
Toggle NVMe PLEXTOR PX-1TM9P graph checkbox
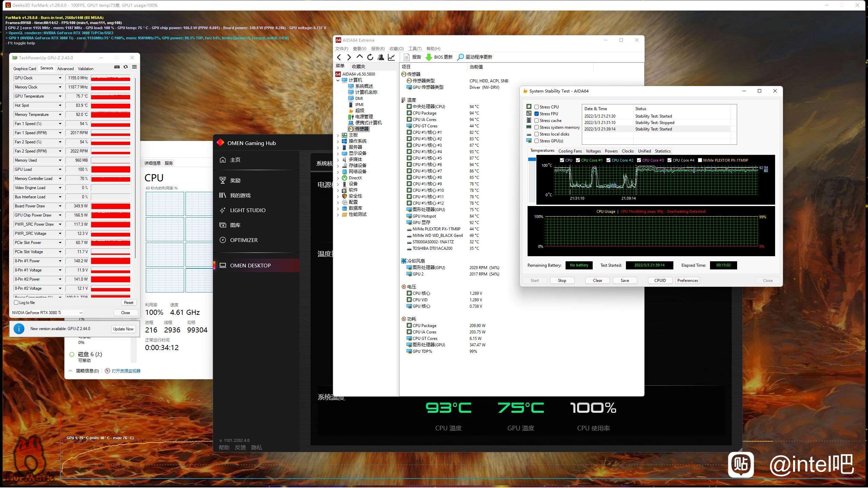click(x=700, y=160)
